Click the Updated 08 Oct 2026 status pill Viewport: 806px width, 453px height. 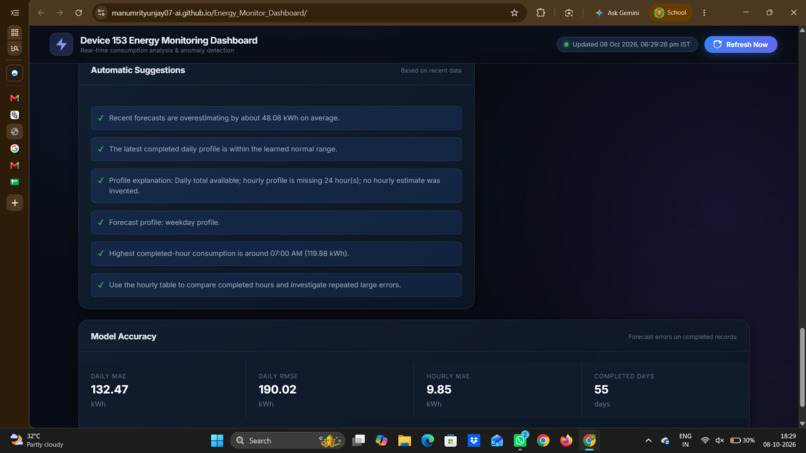coord(627,44)
